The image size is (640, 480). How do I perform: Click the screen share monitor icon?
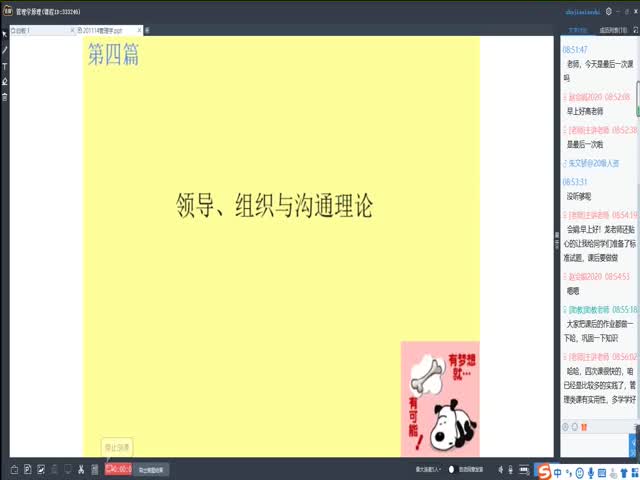(68, 469)
